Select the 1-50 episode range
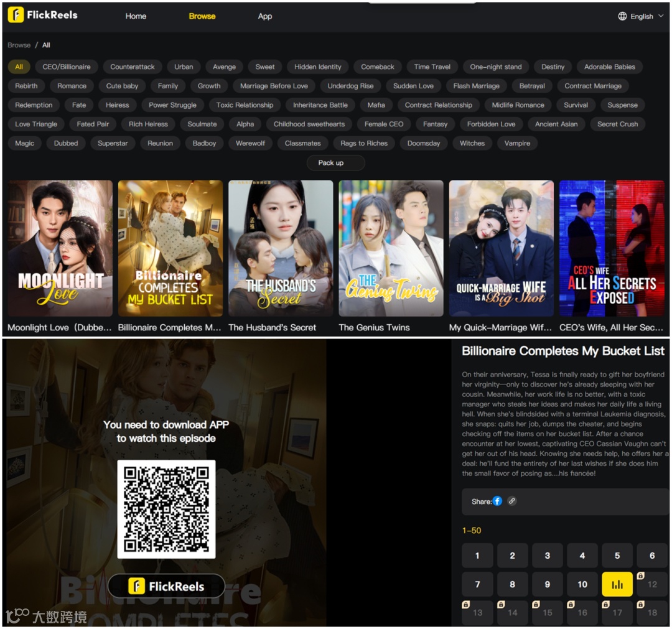The width and height of the screenshot is (672, 629). coord(472,531)
